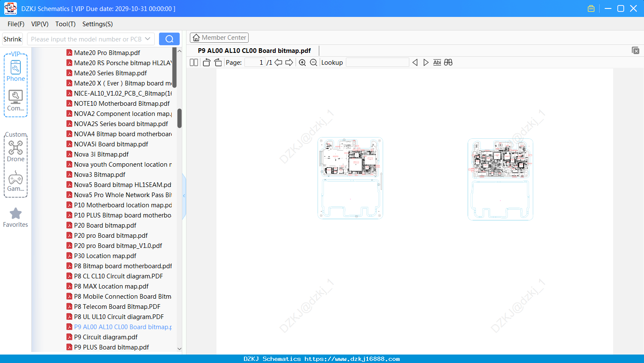Click the left motherboard bitmap drawing
Image resolution: width=644 pixels, height=363 pixels.
pos(350,178)
